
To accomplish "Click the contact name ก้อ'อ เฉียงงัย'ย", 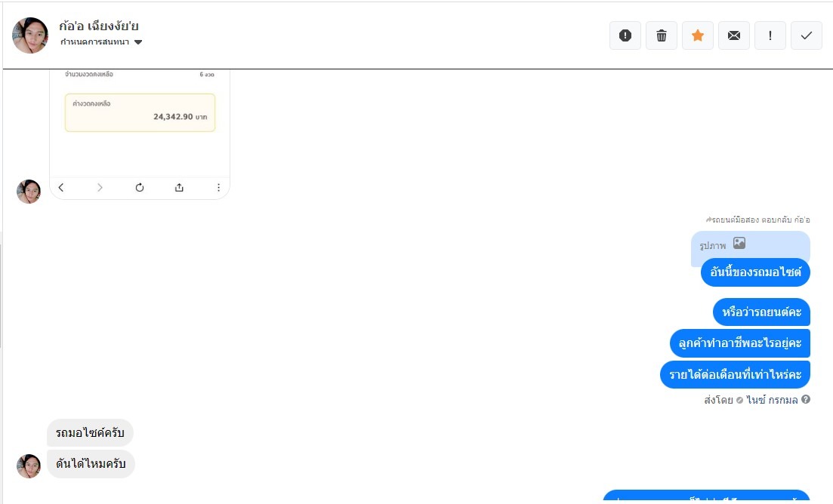I will pyautogui.click(x=99, y=26).
